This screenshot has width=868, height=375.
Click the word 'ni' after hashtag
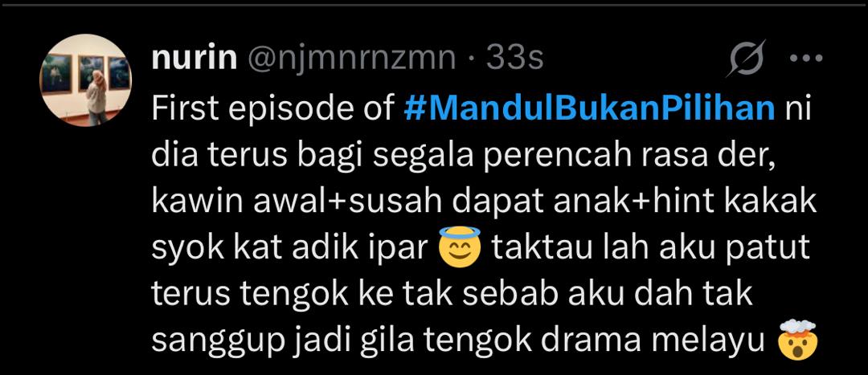click(x=798, y=110)
